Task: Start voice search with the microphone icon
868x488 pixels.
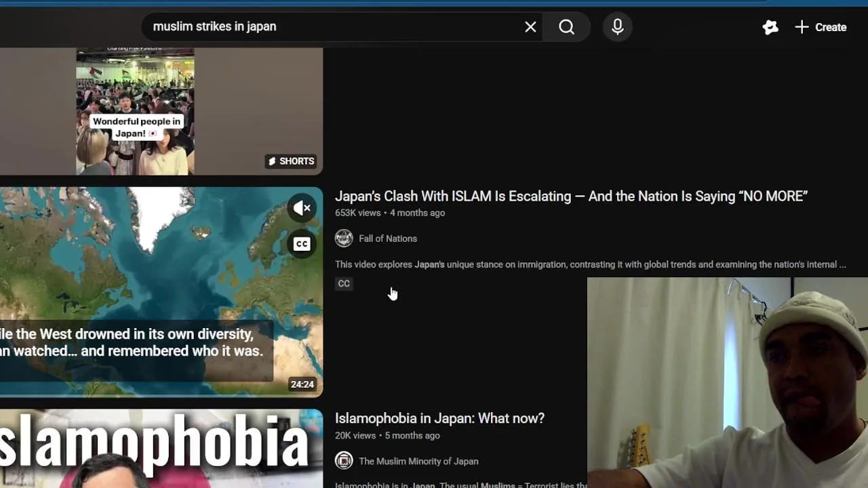Action: (617, 27)
